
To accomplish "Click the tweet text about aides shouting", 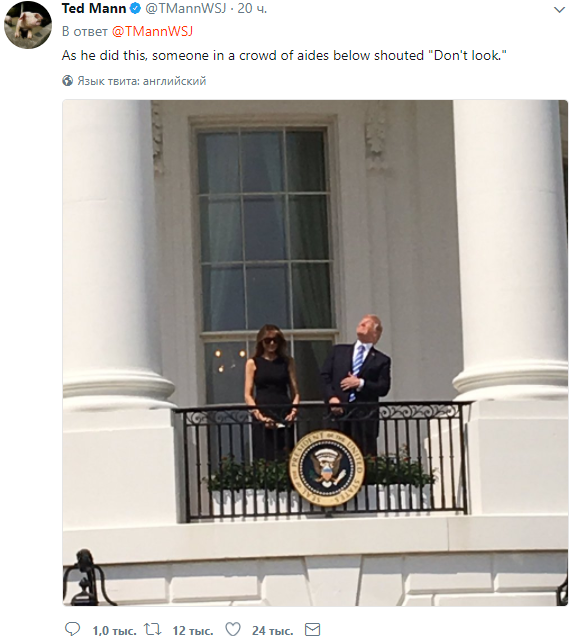I will [284, 55].
